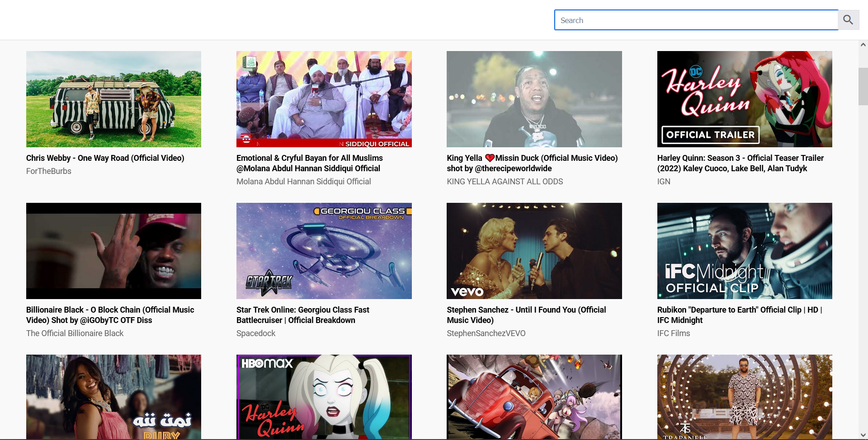Click title 'Star Trek Online: Georgiou Class Fast Battlecruiser'

[303, 315]
